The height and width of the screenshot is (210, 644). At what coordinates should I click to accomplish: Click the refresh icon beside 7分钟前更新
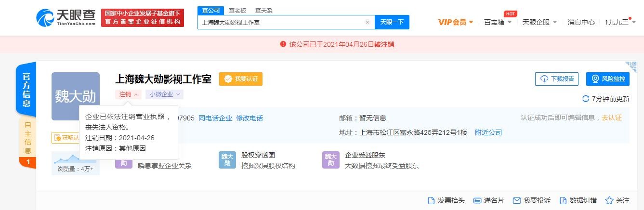point(586,99)
